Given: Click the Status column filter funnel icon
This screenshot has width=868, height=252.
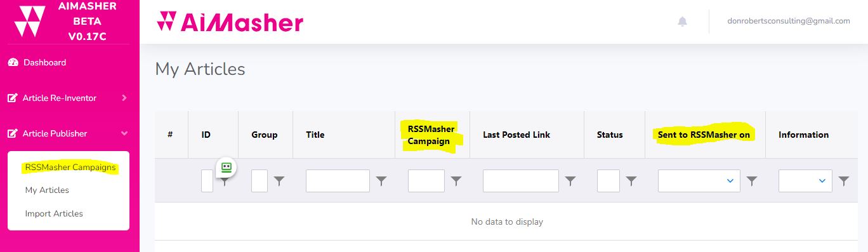Looking at the screenshot, I should (x=631, y=182).
